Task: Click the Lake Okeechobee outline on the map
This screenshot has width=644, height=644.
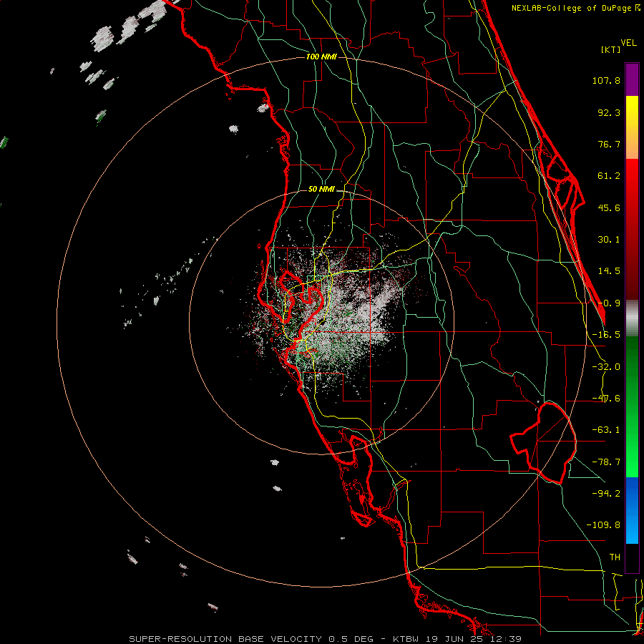Action: pos(543,443)
